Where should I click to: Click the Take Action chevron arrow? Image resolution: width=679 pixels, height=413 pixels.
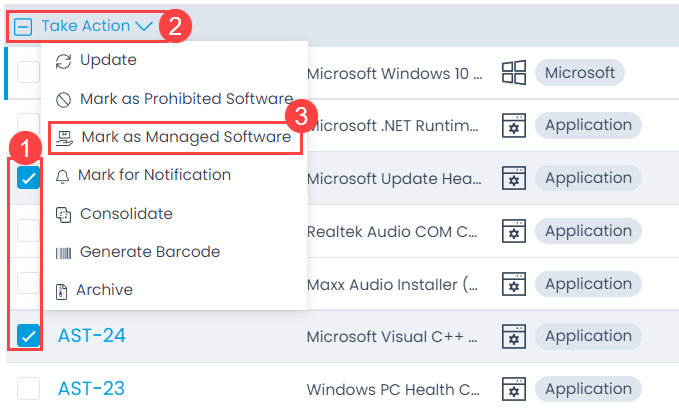[x=144, y=26]
